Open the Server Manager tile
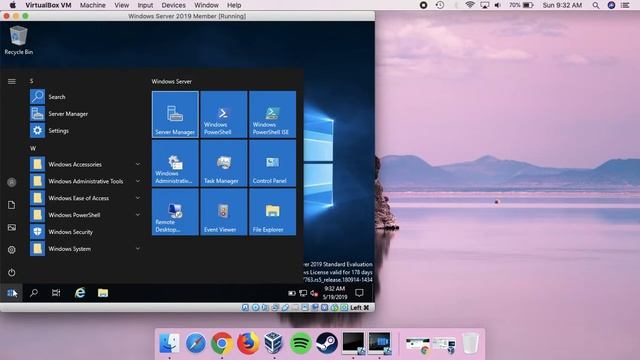Image resolution: width=640 pixels, height=360 pixels. [x=175, y=114]
